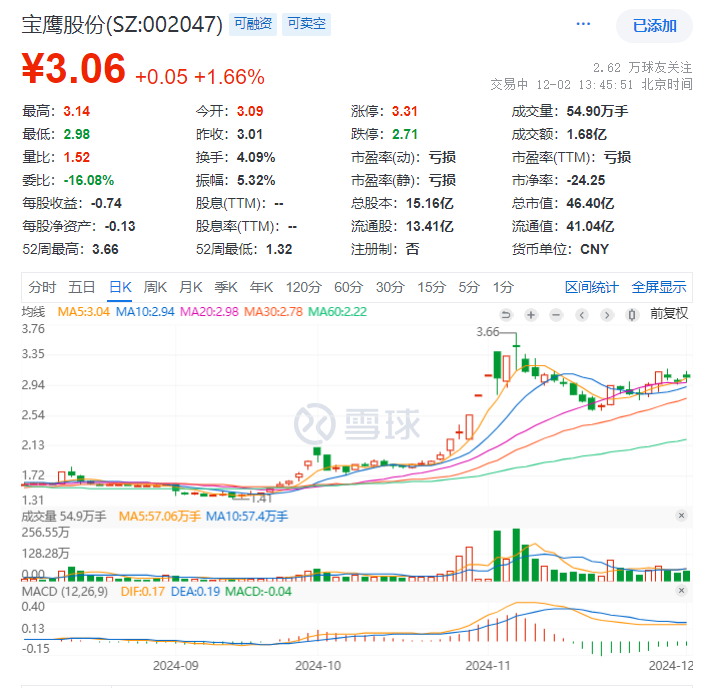709x688 pixels.
Task: Click the 可融资 tag
Action: 253,24
